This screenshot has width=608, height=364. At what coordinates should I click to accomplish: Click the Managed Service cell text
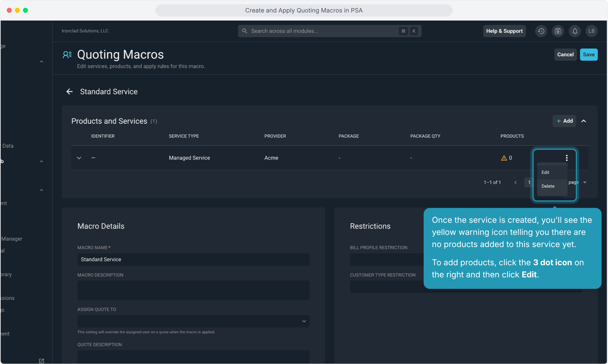[189, 158]
